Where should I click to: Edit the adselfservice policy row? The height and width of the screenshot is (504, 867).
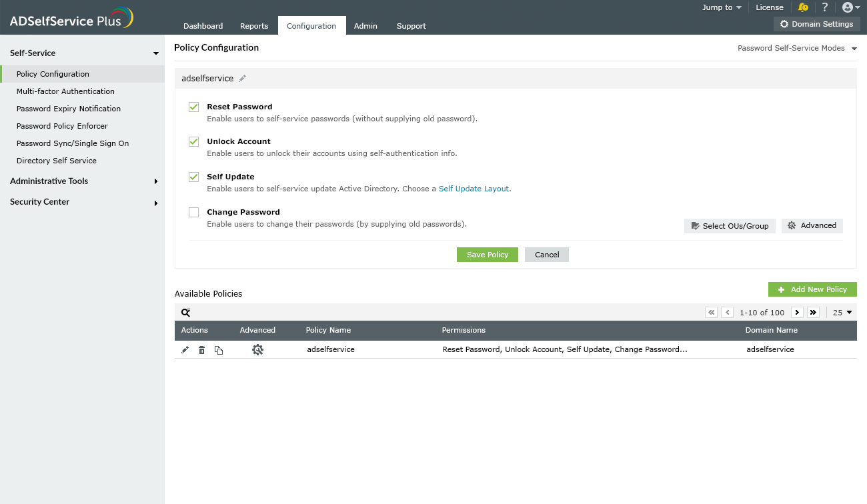(185, 350)
